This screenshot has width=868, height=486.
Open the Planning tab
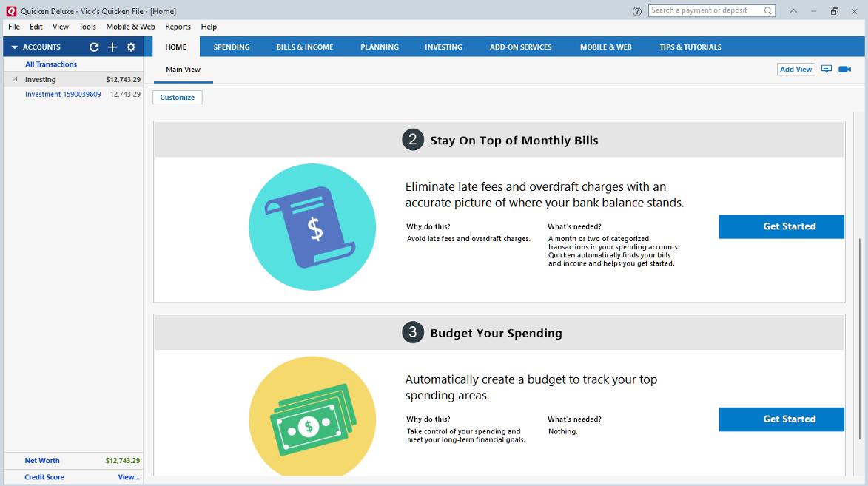(380, 47)
